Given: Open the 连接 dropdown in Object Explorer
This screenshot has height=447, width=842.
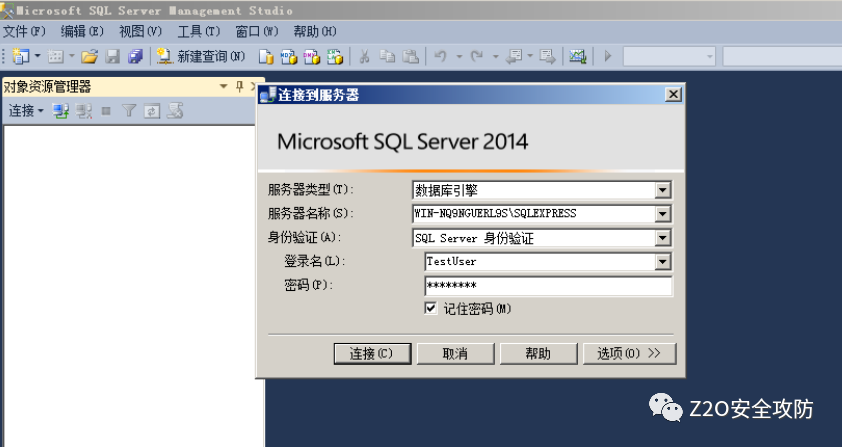Looking at the screenshot, I should click(x=26, y=111).
